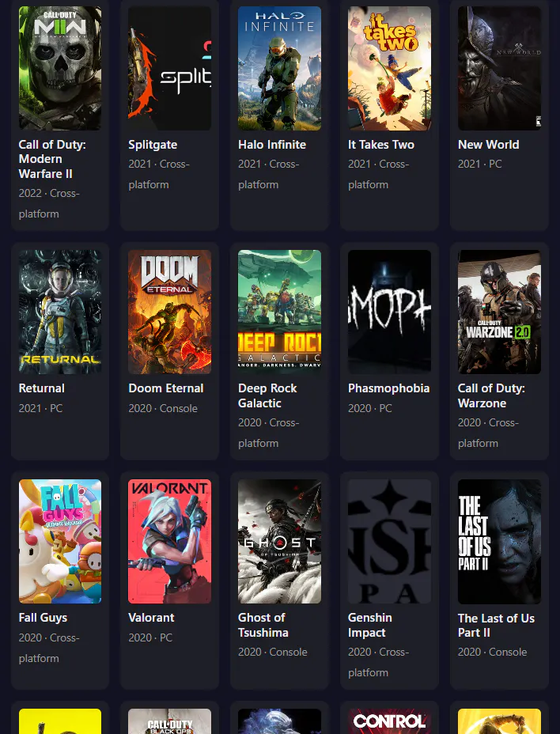Select The Last of Us Part II cover
The width and height of the screenshot is (560, 734).
tap(499, 541)
